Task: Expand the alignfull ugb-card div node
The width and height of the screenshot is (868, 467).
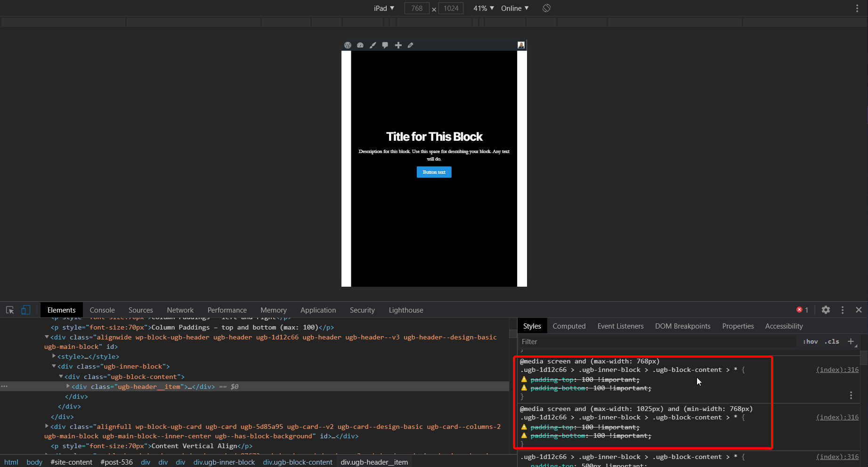Action: coord(47,426)
